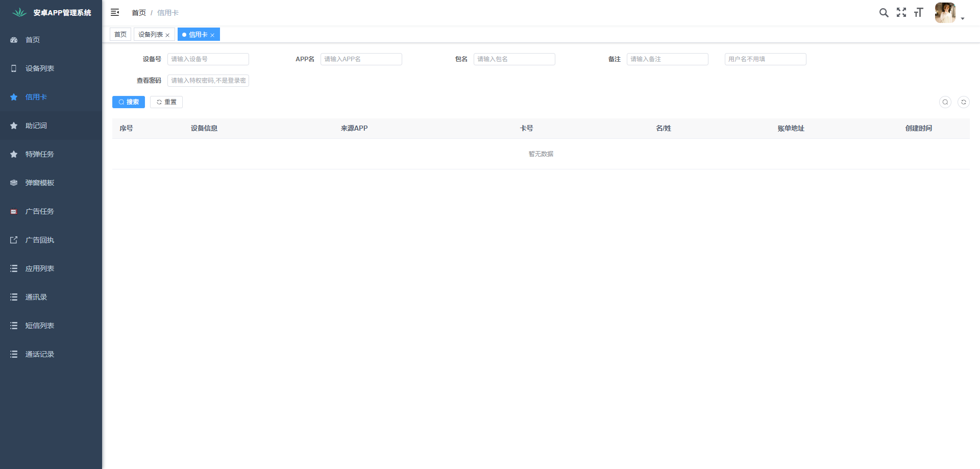Close the 信用卡 tab

pos(212,35)
